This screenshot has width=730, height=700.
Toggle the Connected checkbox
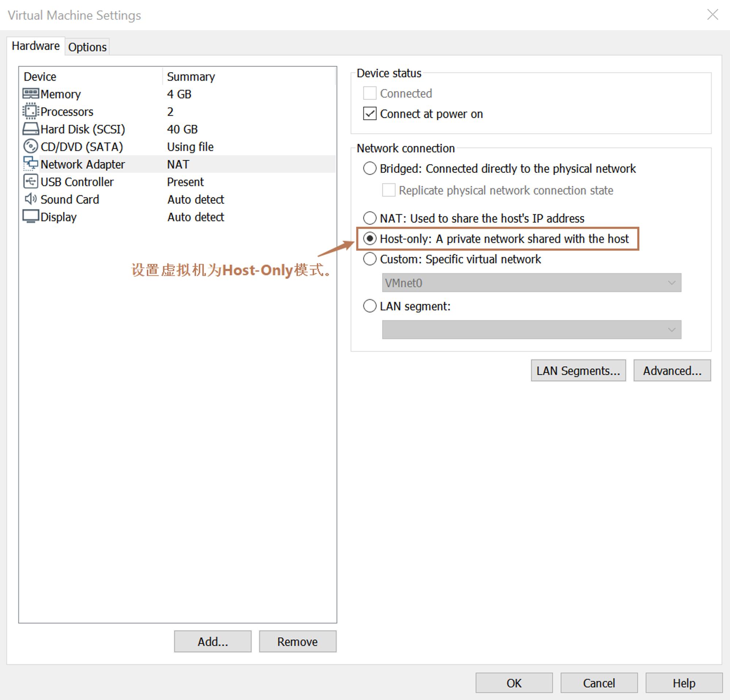[369, 93]
